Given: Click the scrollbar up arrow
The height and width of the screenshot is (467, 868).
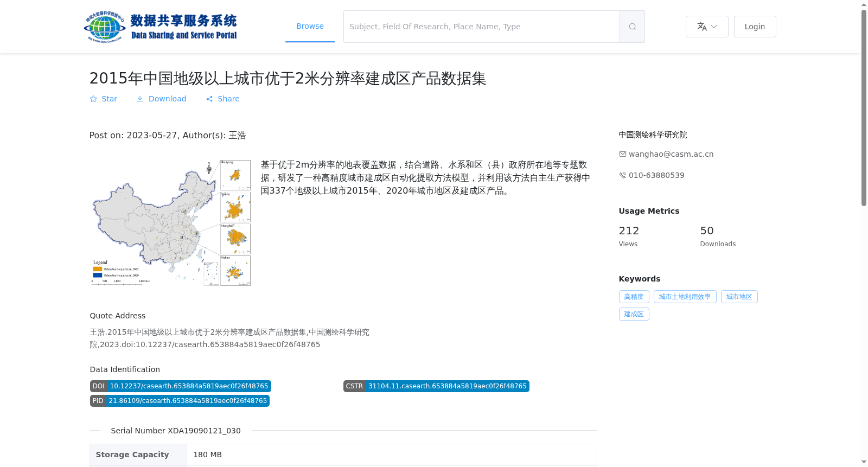Looking at the screenshot, I should coord(864,4).
